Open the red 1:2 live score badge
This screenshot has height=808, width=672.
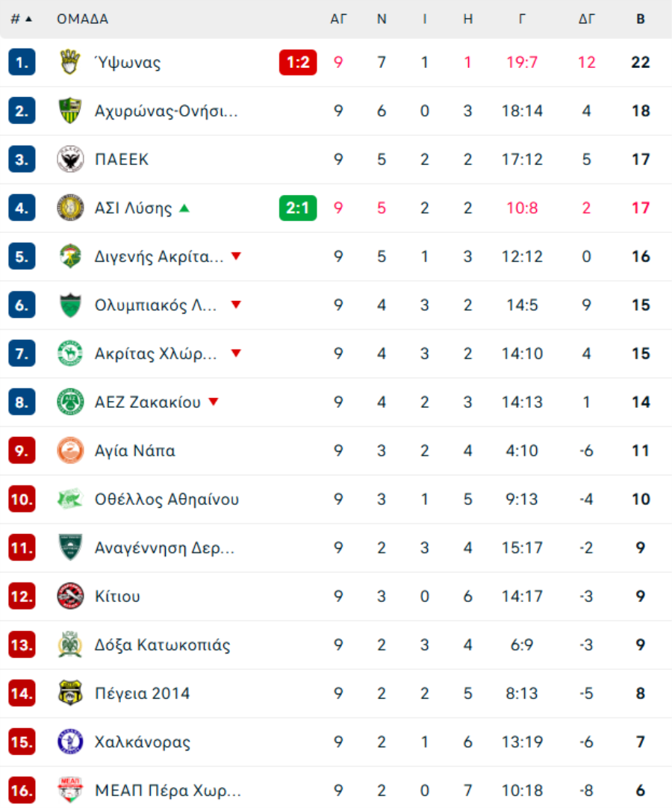coord(298,62)
